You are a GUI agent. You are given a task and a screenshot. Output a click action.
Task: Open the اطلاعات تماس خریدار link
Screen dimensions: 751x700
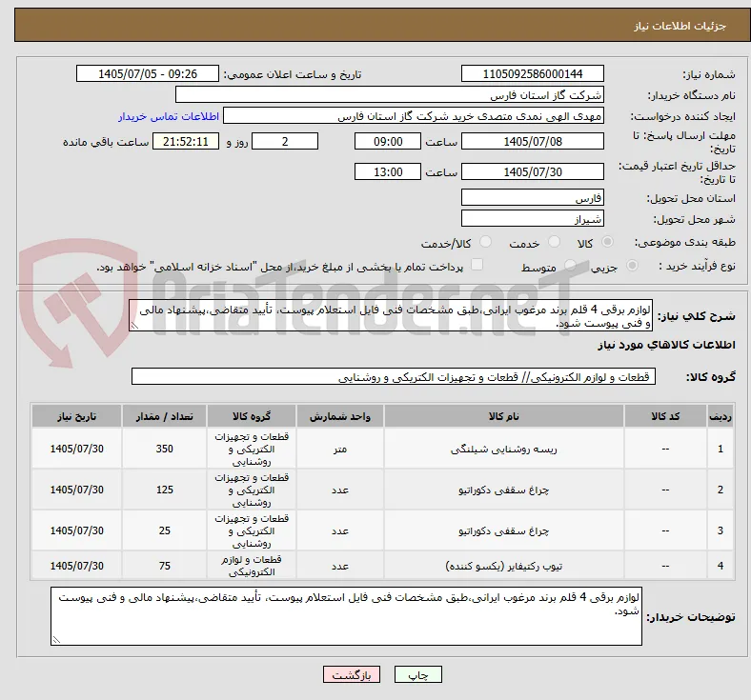[x=169, y=116]
